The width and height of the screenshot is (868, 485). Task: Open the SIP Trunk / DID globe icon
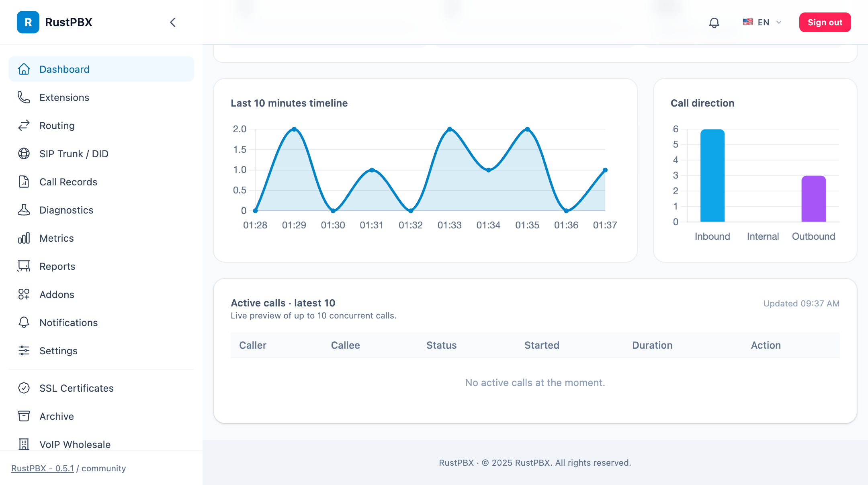(24, 154)
